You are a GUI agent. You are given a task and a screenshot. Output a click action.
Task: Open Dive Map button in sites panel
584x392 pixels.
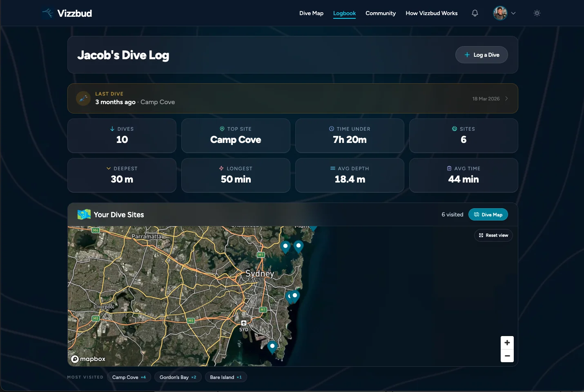[488, 214]
